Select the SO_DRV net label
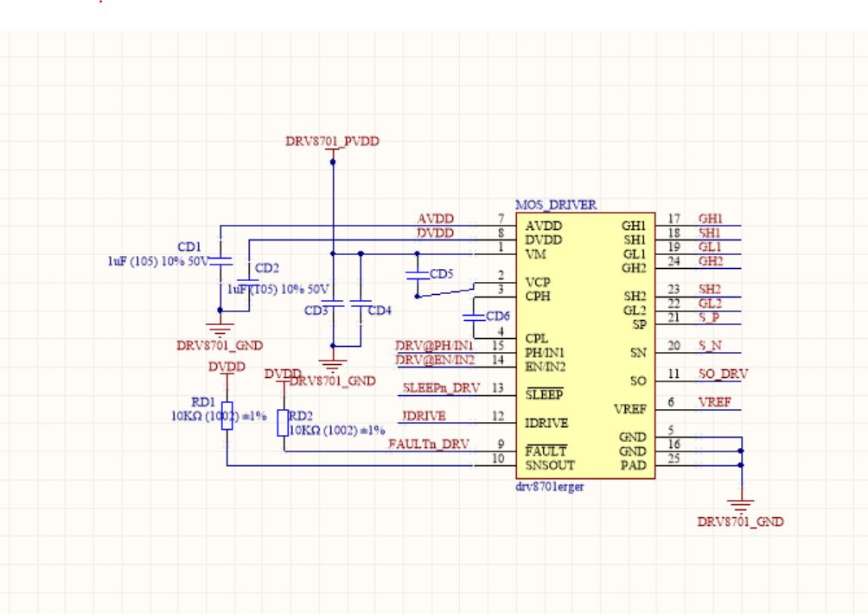868x614 pixels. [x=723, y=374]
